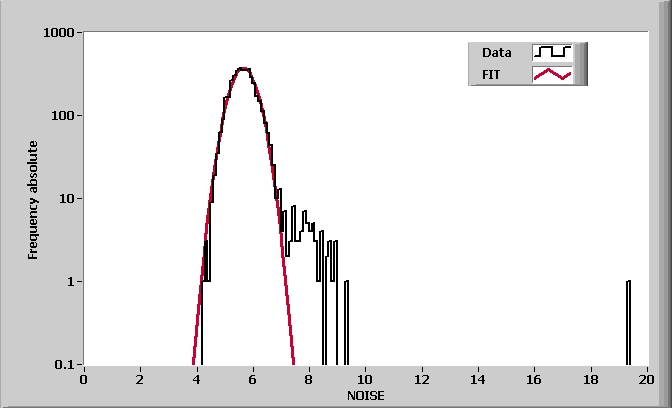Click the peak of the histogram curve
The width and height of the screenshot is (672, 408).
[x=243, y=69]
